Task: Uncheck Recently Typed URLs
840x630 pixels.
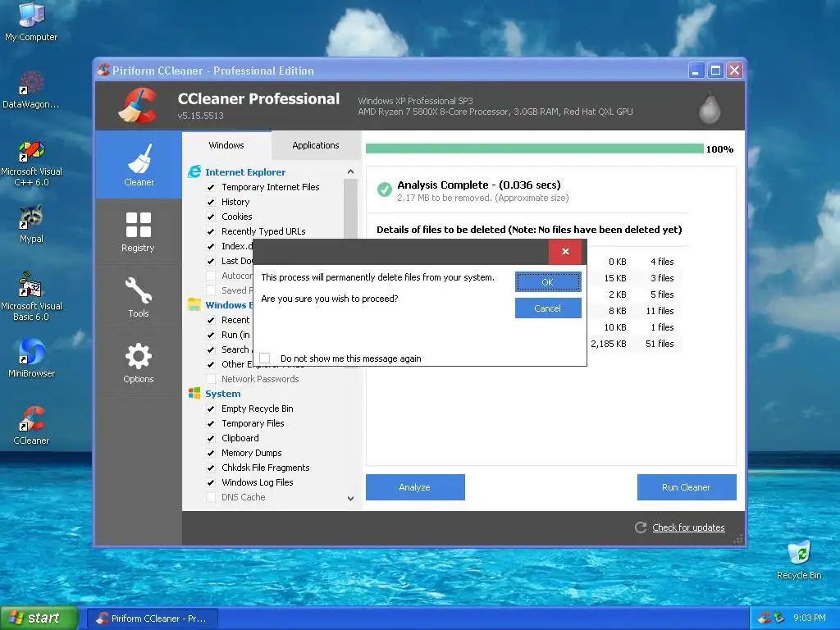Action: [211, 231]
